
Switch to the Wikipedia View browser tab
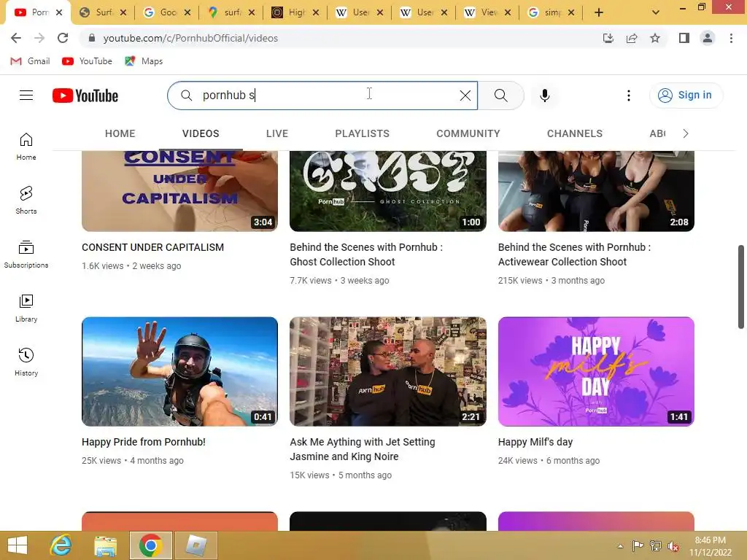(x=488, y=12)
